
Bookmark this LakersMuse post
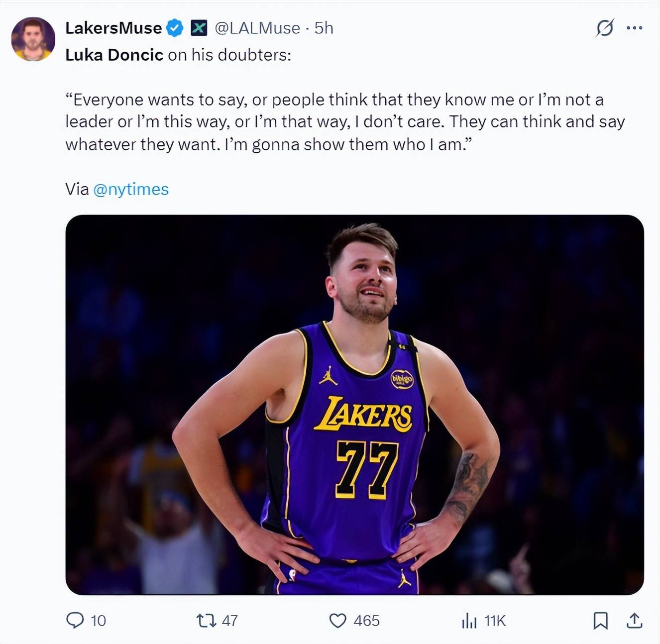click(600, 620)
